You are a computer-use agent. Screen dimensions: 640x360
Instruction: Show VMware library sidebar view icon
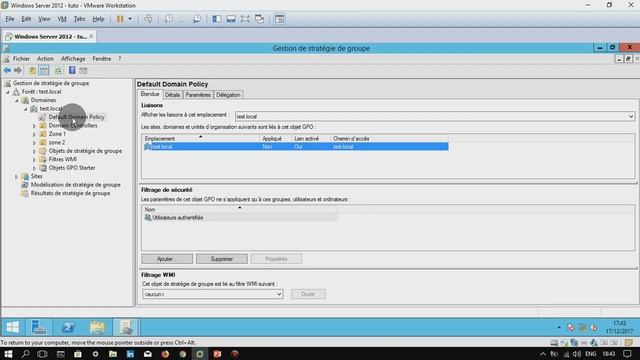tap(217, 19)
